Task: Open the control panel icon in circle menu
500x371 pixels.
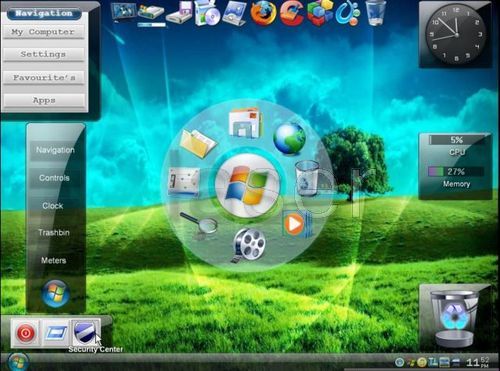Action: click(184, 182)
